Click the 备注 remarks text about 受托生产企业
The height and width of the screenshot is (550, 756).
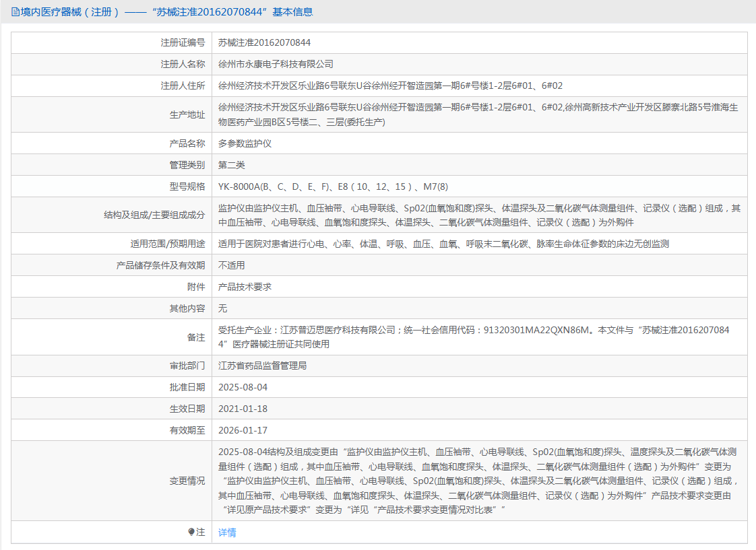point(474,337)
